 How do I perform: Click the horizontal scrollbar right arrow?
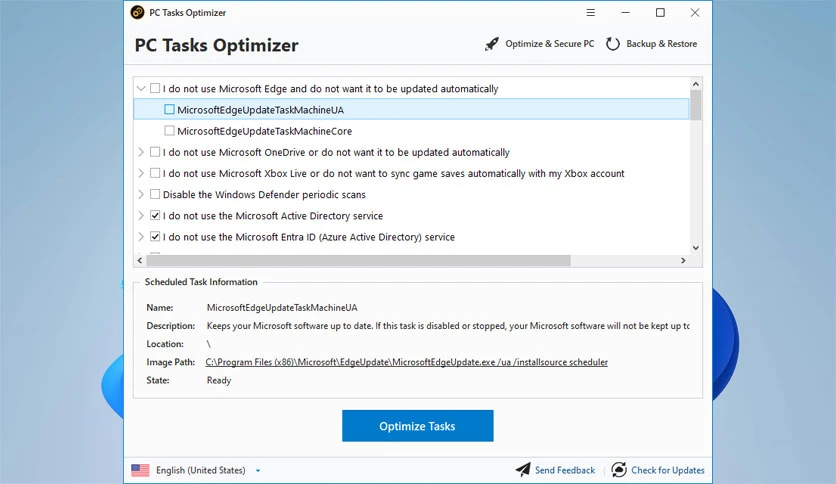[x=683, y=261]
